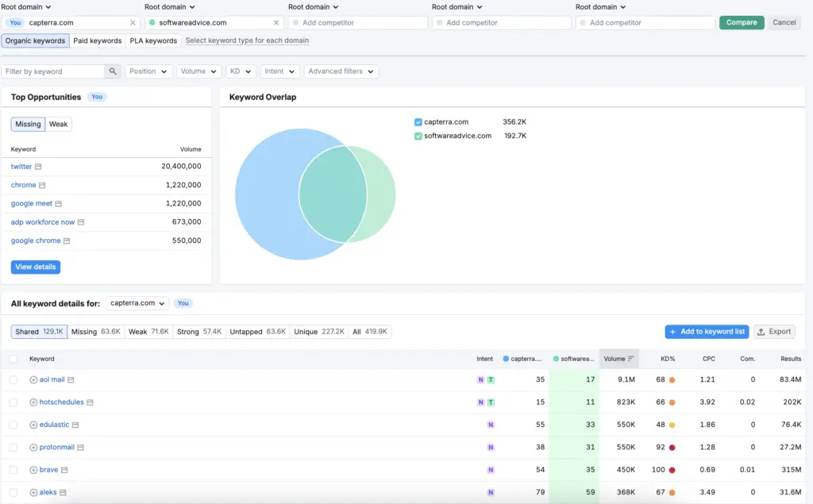Open the Advanced filters dropdown

[341, 71]
